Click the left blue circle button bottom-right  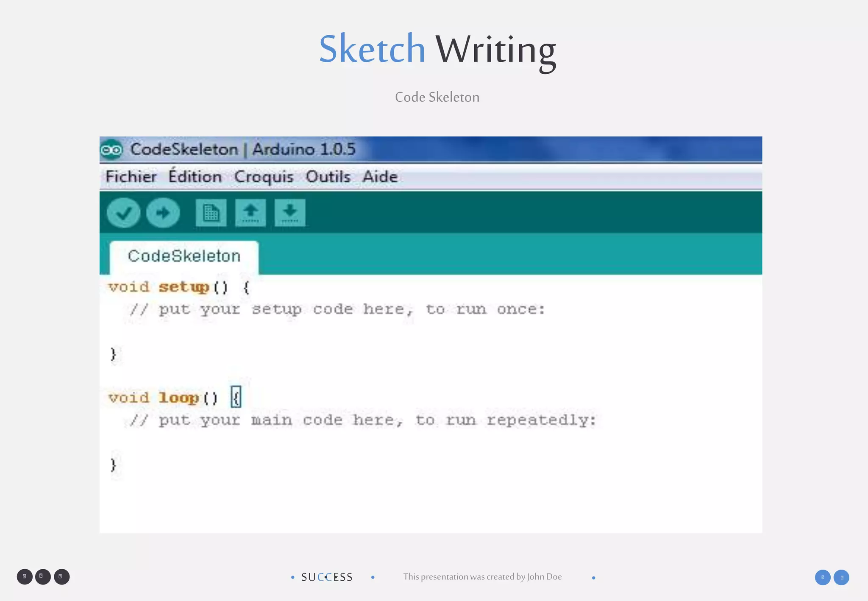pyautogui.click(x=823, y=577)
